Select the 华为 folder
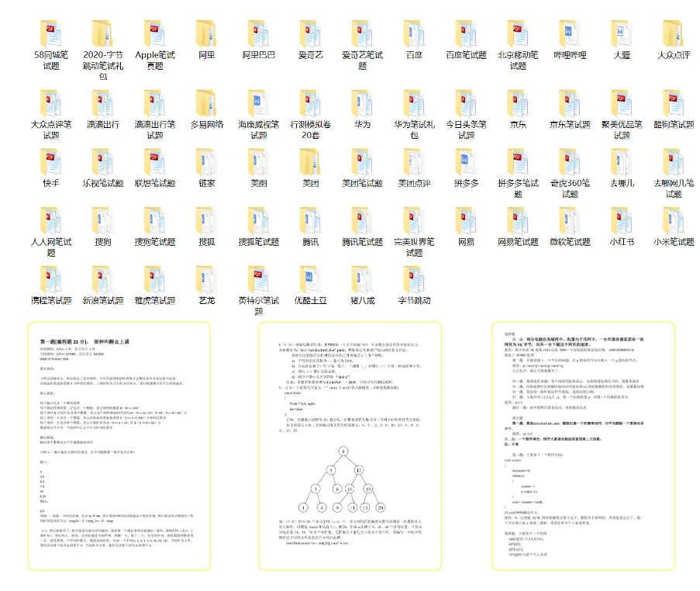The width and height of the screenshot is (700, 591). (363, 103)
